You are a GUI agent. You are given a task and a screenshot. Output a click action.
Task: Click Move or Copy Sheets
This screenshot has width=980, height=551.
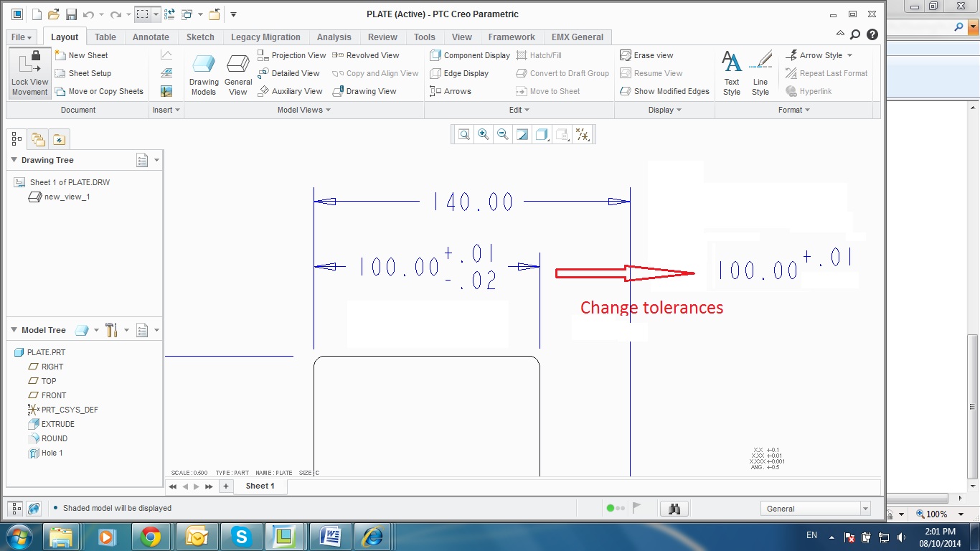99,91
